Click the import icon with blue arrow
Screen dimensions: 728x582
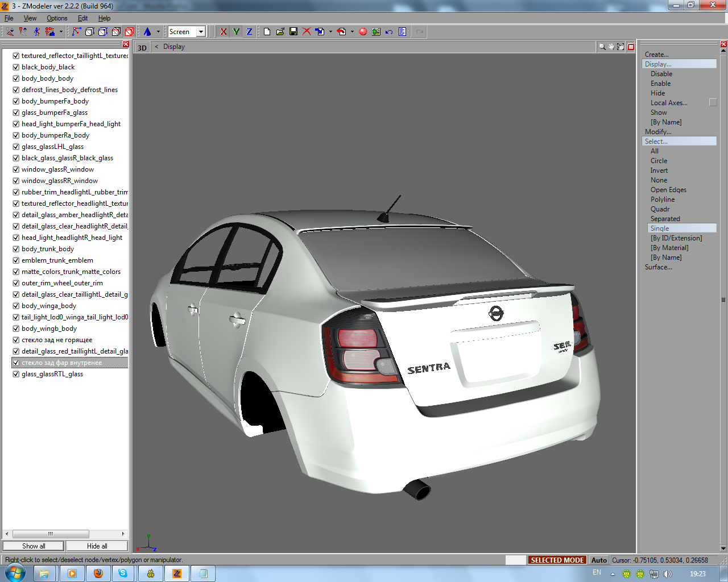(320, 32)
